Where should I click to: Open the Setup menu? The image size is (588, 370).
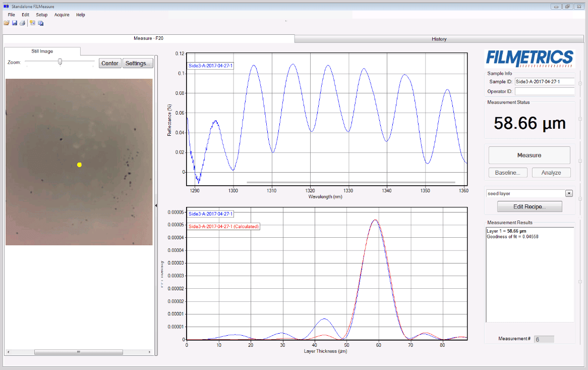[41, 15]
